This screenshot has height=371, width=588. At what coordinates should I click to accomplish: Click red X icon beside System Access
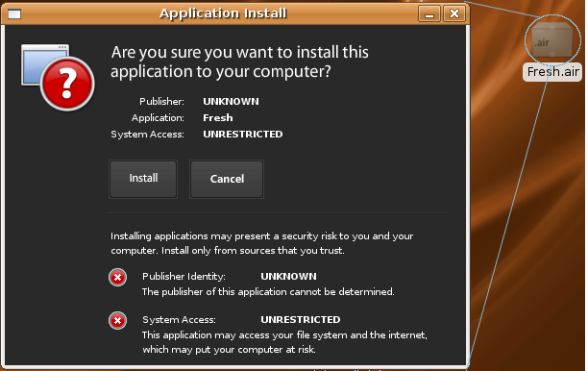click(118, 321)
